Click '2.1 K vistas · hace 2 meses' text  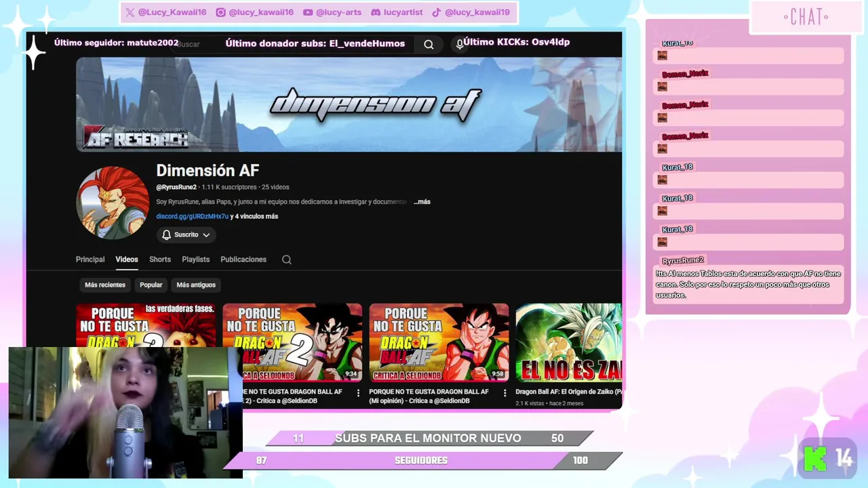[x=549, y=403]
